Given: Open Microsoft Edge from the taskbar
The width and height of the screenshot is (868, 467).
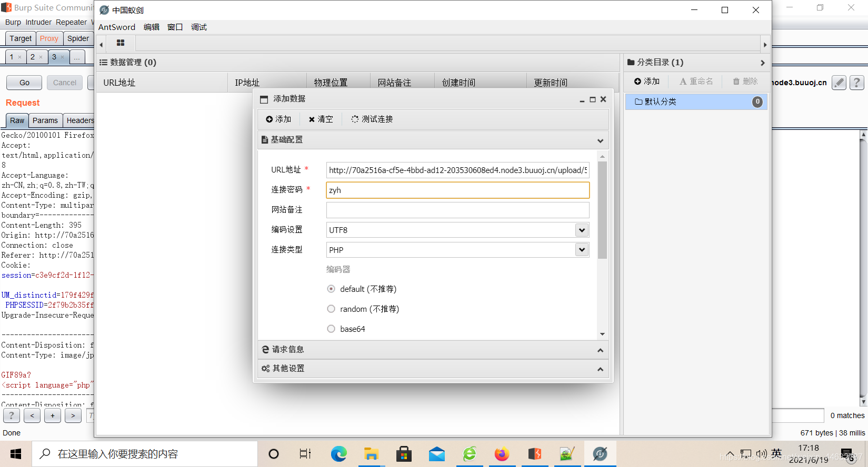Looking at the screenshot, I should tap(338, 454).
